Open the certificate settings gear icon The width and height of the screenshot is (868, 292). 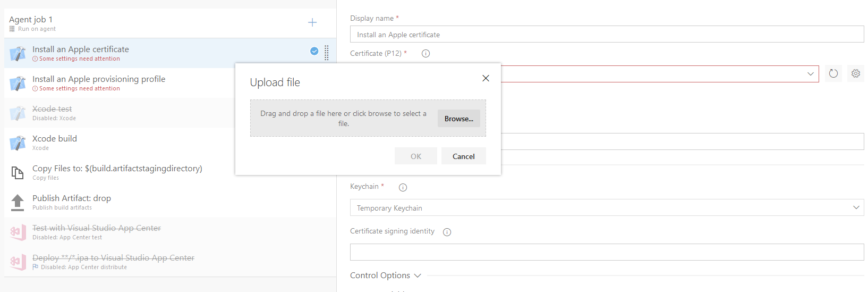tap(856, 73)
